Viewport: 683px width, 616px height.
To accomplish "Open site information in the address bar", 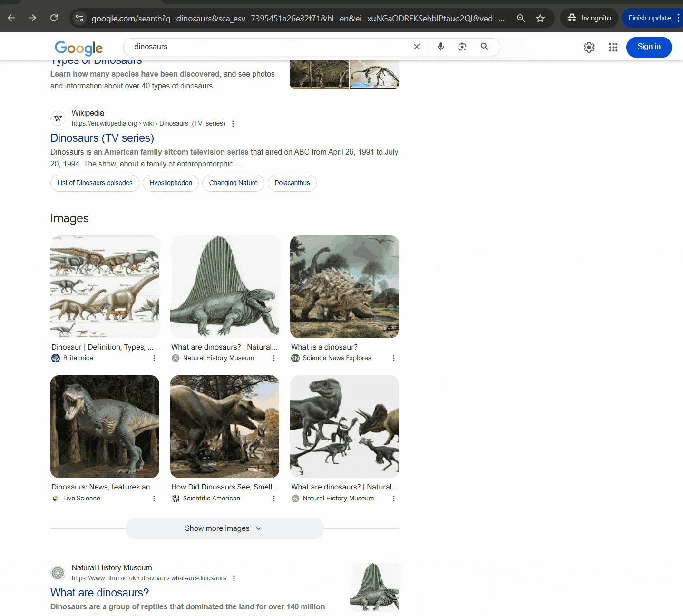I will [79, 18].
